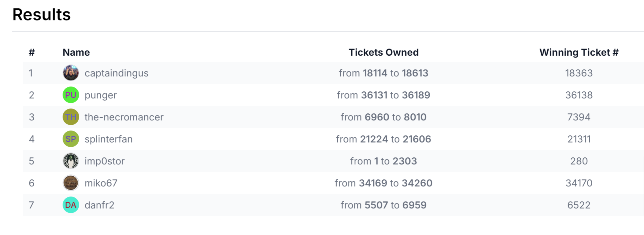Click miko67's coin avatar
Image resolution: width=644 pixels, height=235 pixels.
[71, 183]
